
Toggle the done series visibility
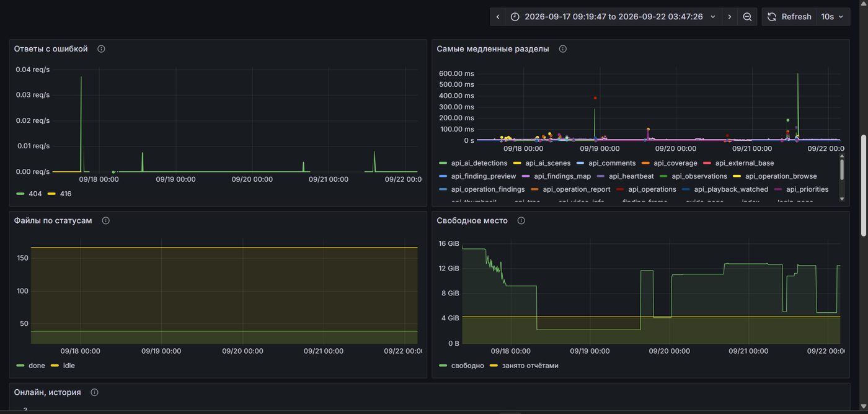point(37,366)
